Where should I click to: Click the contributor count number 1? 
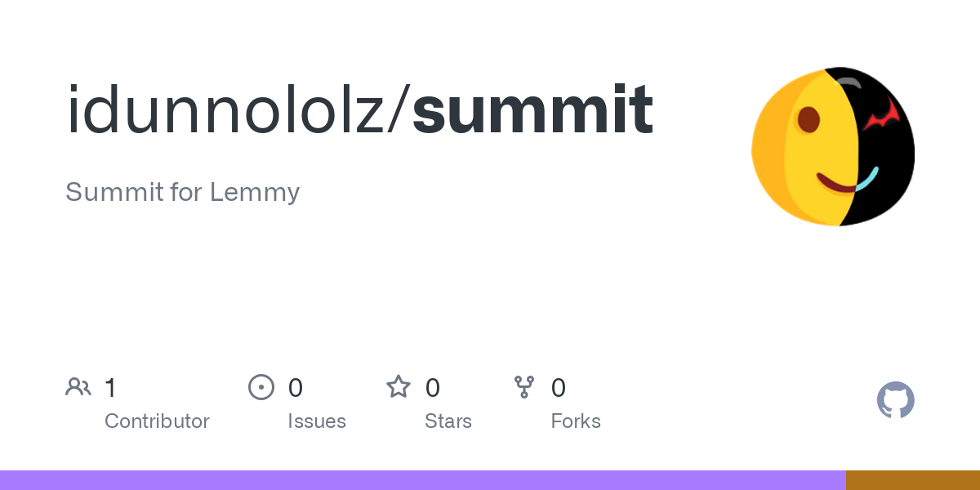point(110,388)
